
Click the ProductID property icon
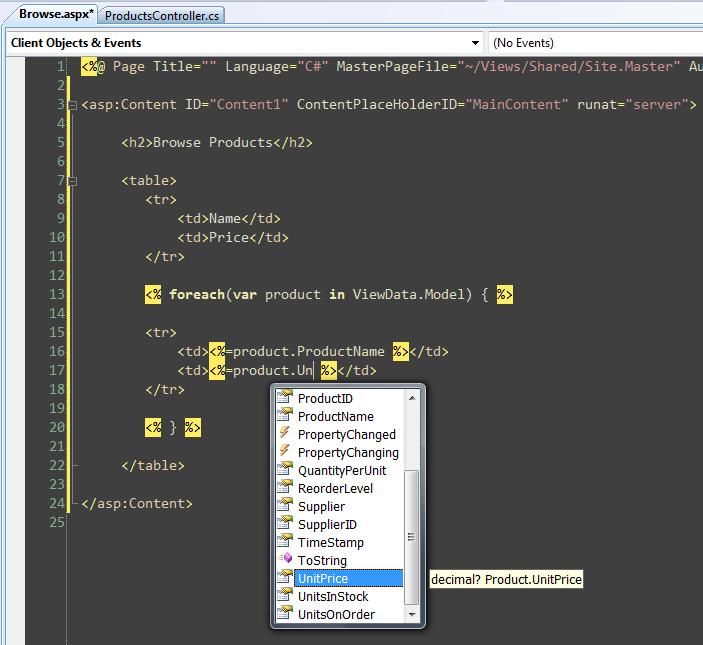[285, 397]
